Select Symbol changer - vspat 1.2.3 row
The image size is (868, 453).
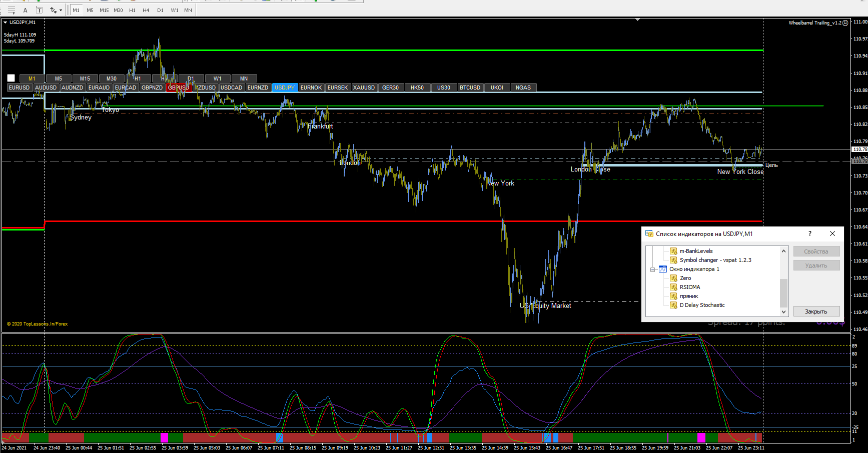point(715,260)
